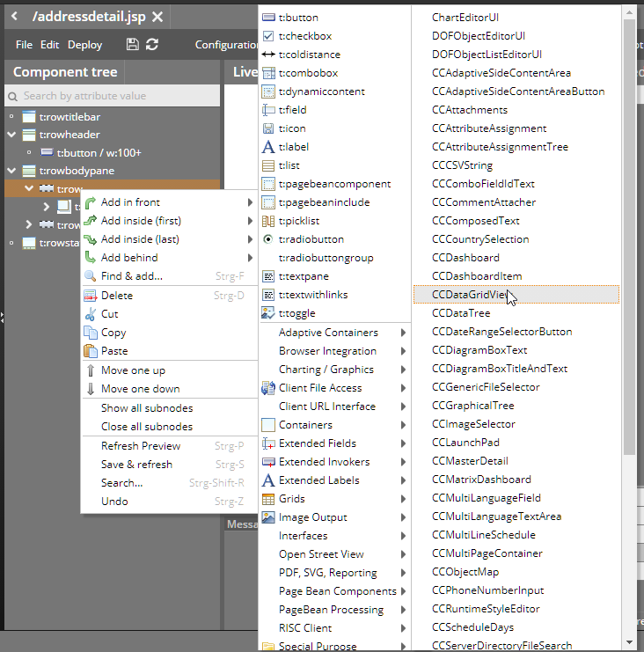Choose the t:radiobutton component
The width and height of the screenshot is (644, 652).
[311, 239]
